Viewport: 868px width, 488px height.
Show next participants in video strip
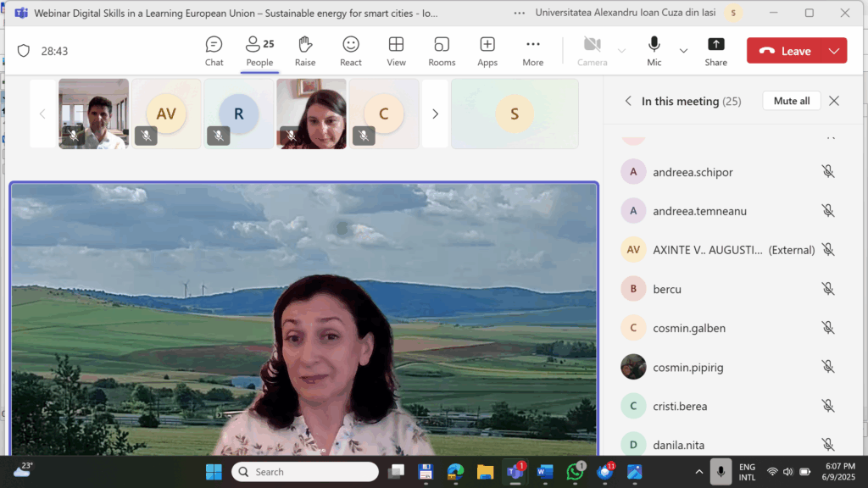point(435,114)
